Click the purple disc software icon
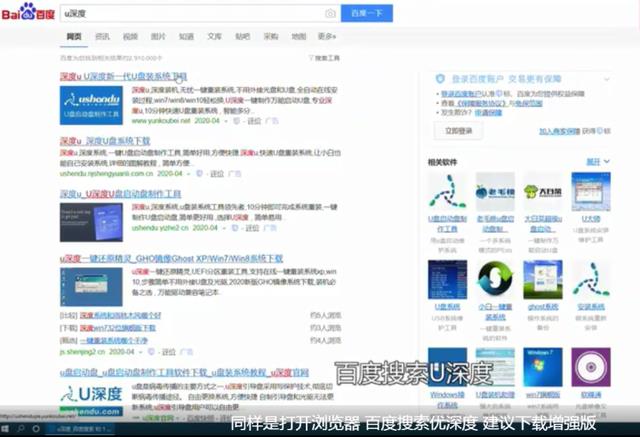Image resolution: width=640 pixels, height=437 pixels. tap(591, 367)
